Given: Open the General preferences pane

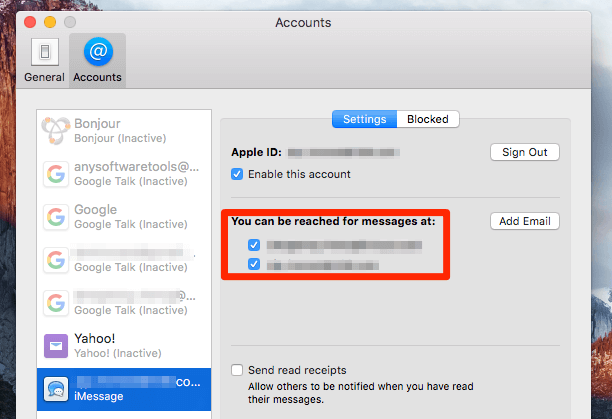Looking at the screenshot, I should click(44, 60).
